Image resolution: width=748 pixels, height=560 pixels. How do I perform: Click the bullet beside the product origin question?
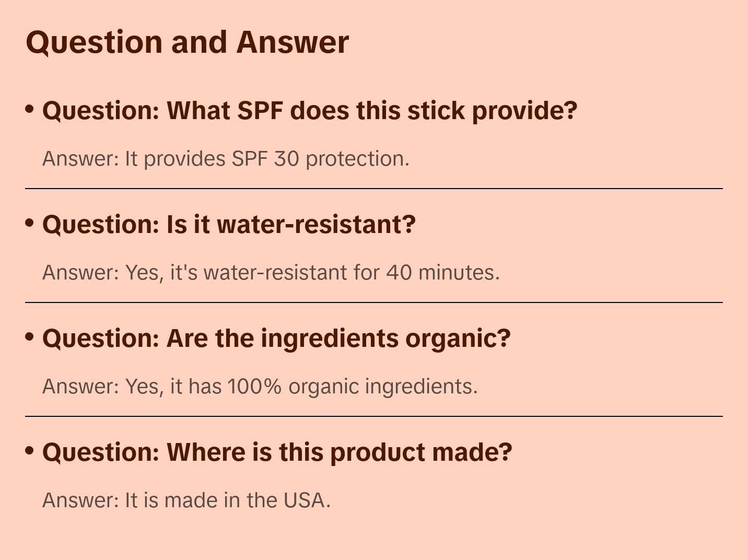[x=30, y=450]
